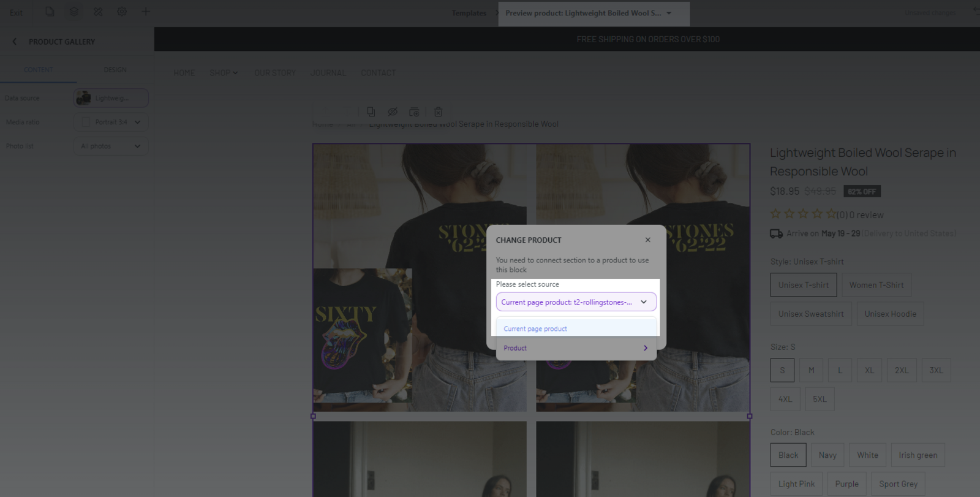Choose Irish green color option
Viewport: 980px width, 497px height.
(x=918, y=455)
